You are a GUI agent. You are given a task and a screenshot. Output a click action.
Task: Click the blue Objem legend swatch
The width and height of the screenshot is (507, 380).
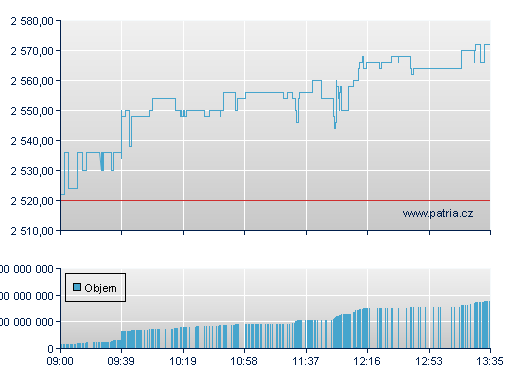[77, 287]
